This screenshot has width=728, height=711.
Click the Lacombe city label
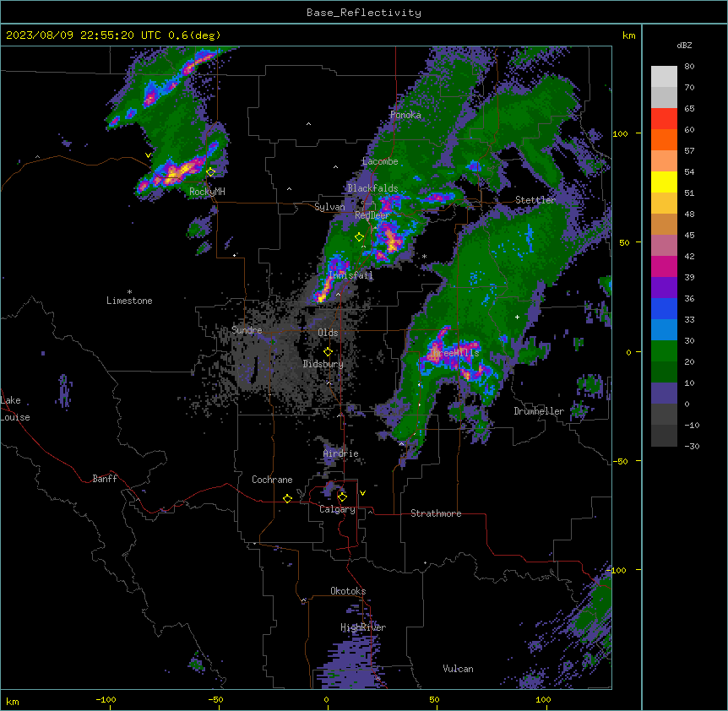click(380, 161)
